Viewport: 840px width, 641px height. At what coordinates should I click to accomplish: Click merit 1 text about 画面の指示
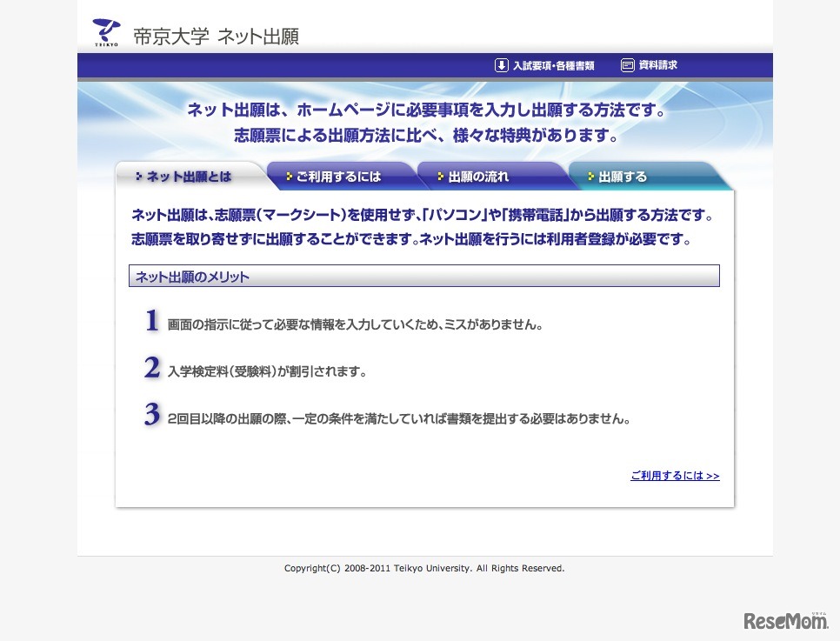click(x=355, y=324)
